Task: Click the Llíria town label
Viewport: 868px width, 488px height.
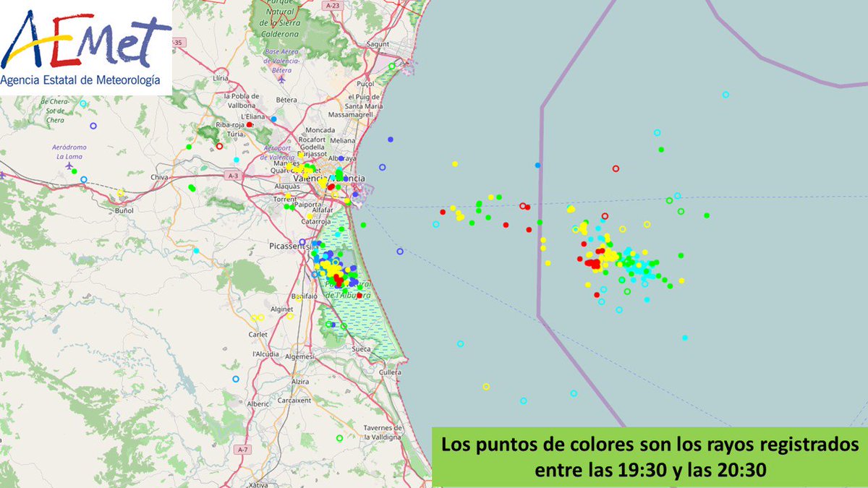Action: tap(221, 77)
